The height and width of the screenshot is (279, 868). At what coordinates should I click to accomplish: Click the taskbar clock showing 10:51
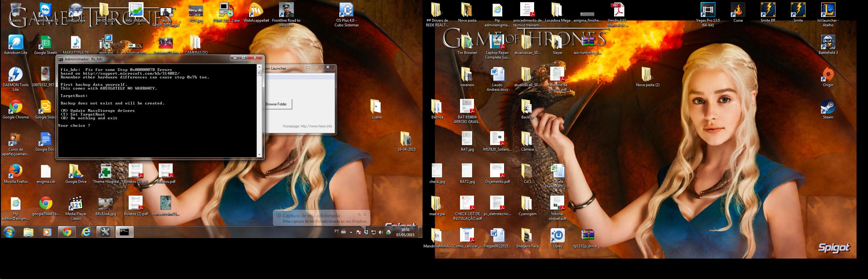point(405,232)
